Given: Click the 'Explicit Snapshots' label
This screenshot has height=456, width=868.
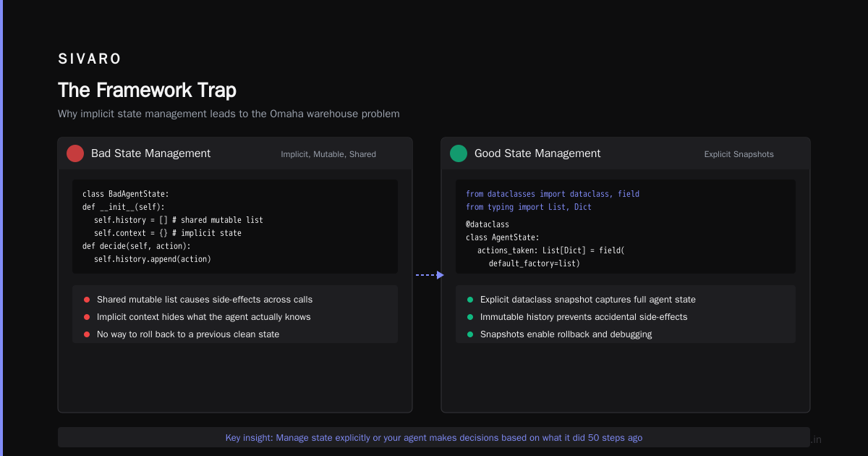Looking at the screenshot, I should click(x=739, y=154).
